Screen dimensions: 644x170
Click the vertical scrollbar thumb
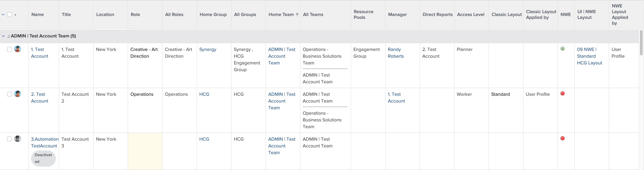click(641, 42)
